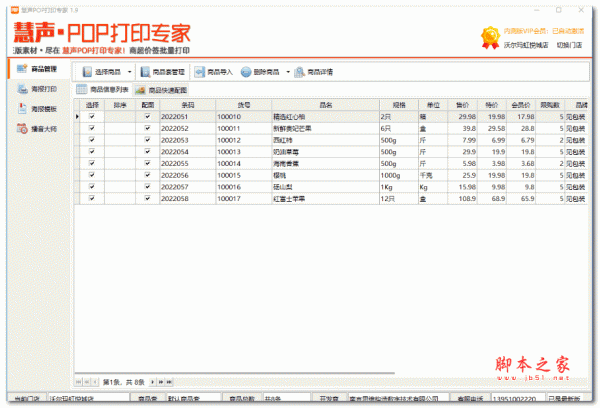The height and width of the screenshot is (408, 600).
Task: Click the 第1条, 共 8条 record counter
Action: click(124, 382)
